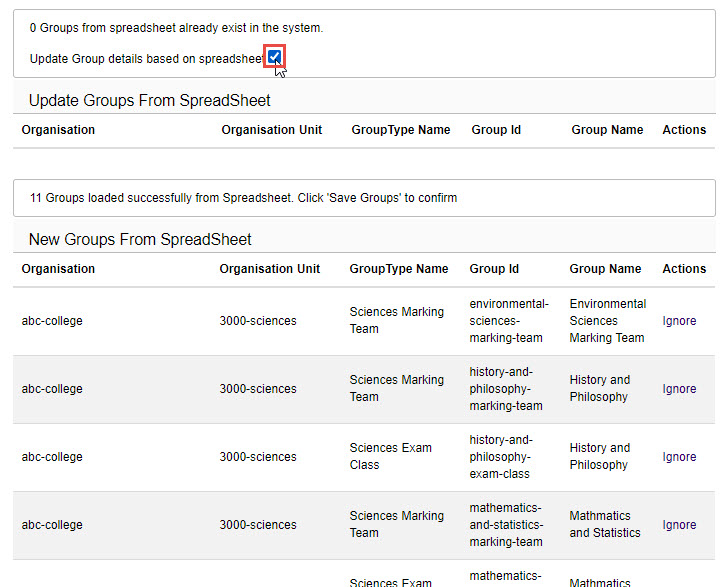Click the 11 Groups loaded successfully message

click(x=243, y=198)
